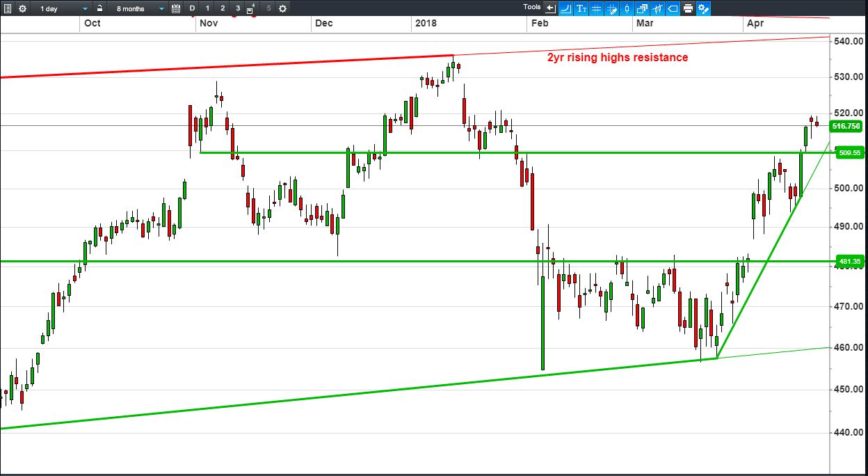The width and height of the screenshot is (868, 476).
Task: Open chart settings gear beside list icon
Action: [22, 8]
